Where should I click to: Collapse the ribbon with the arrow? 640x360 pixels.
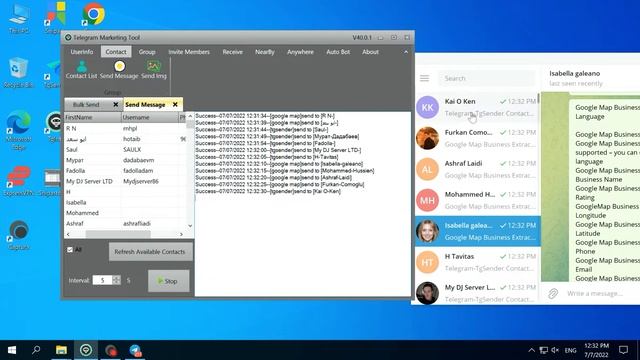click(x=406, y=52)
